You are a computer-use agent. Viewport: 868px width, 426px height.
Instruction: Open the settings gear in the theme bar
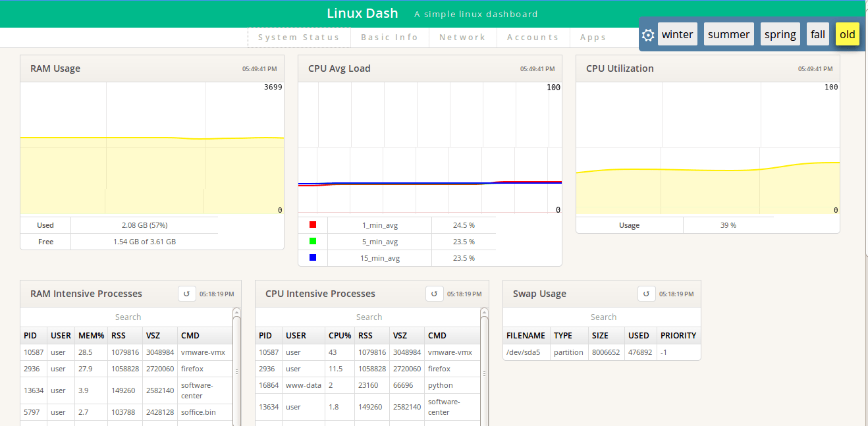(648, 34)
